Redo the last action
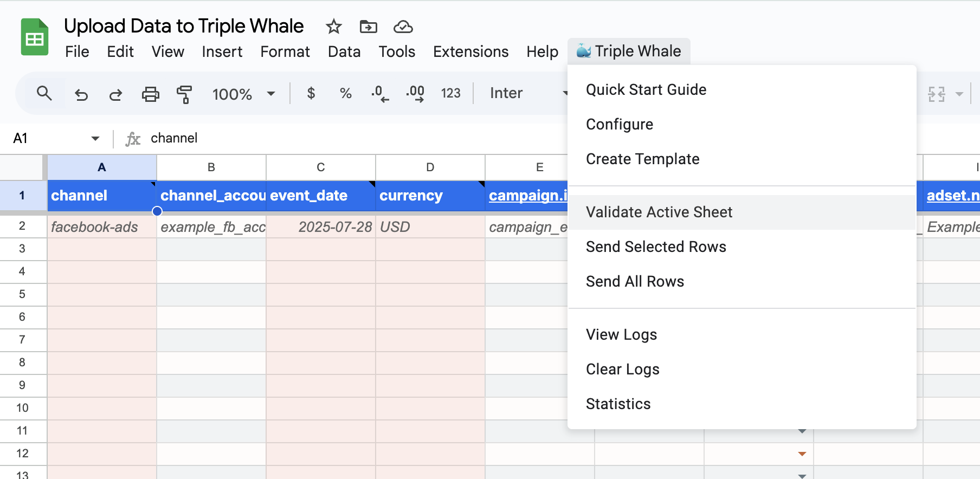 [115, 94]
